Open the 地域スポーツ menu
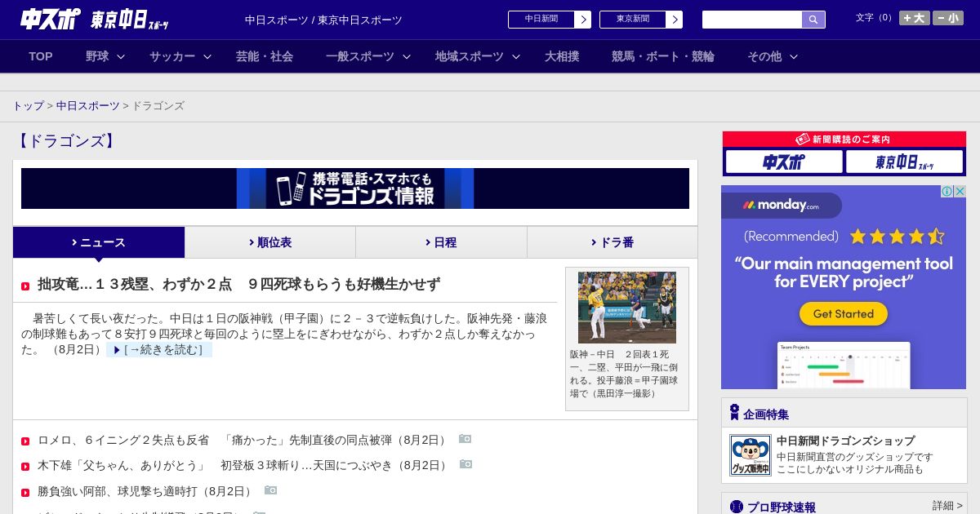980x514 pixels. pyautogui.click(x=470, y=56)
